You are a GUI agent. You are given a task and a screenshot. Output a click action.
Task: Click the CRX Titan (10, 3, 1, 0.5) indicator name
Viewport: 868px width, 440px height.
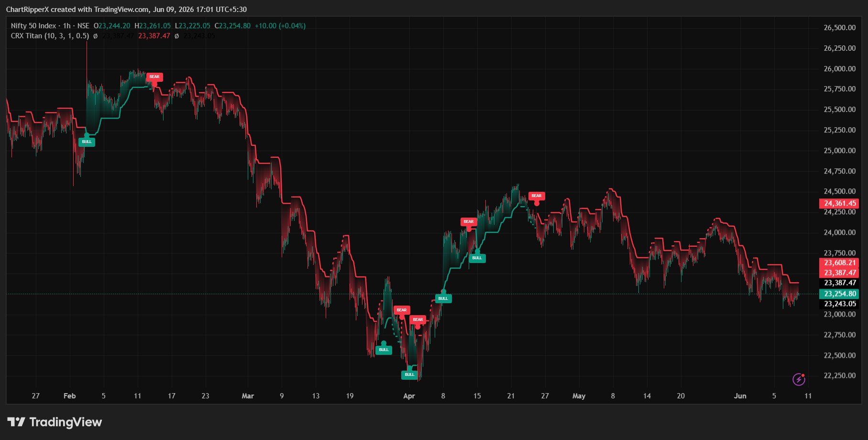[x=50, y=36]
